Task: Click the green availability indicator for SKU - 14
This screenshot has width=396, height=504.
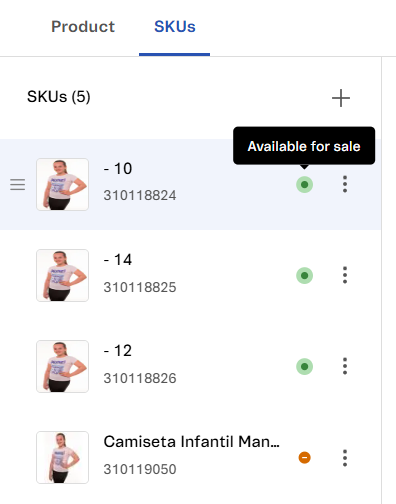Action: coord(304,275)
